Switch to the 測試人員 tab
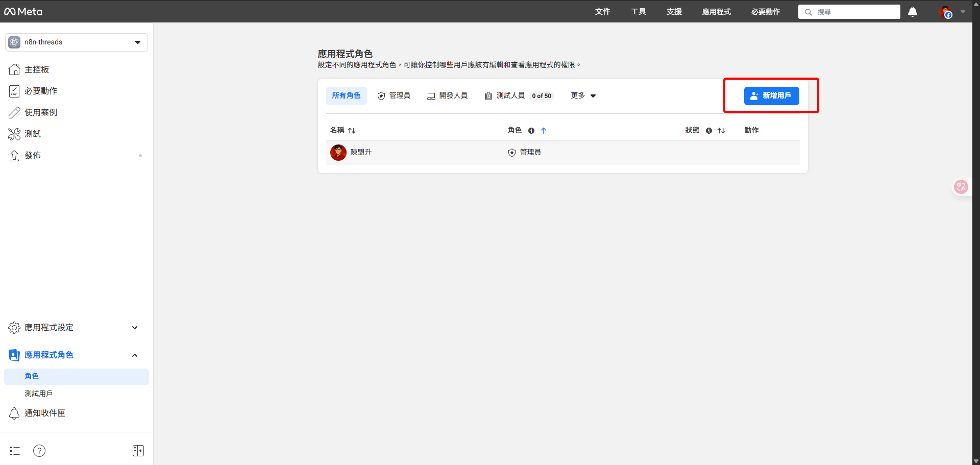The height and width of the screenshot is (465, 980). (x=510, y=95)
